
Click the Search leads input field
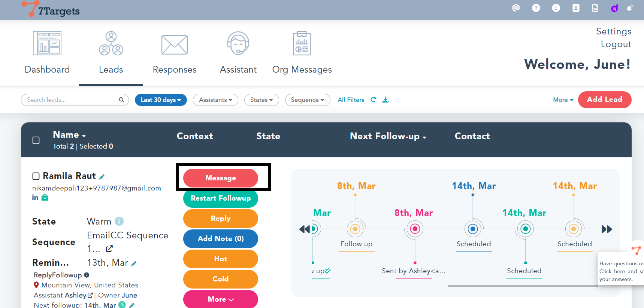pos(71,100)
